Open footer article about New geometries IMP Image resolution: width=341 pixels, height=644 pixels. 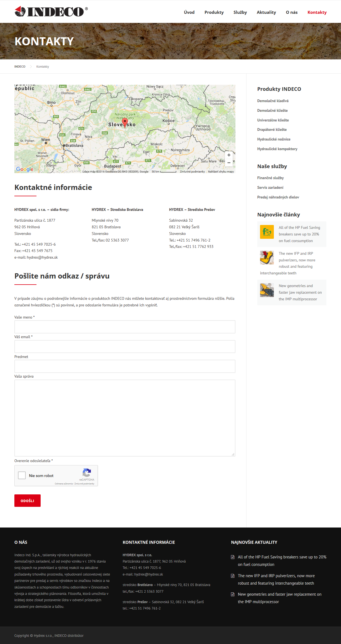click(280, 598)
